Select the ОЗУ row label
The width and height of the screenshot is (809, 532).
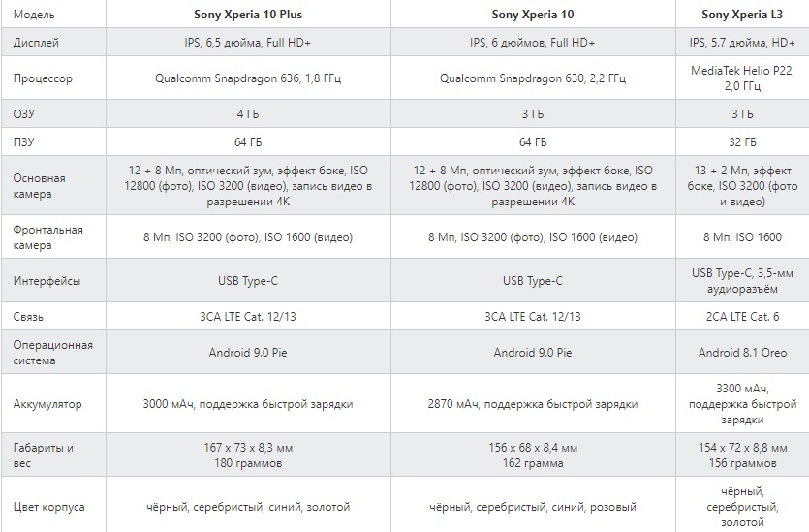[26, 114]
